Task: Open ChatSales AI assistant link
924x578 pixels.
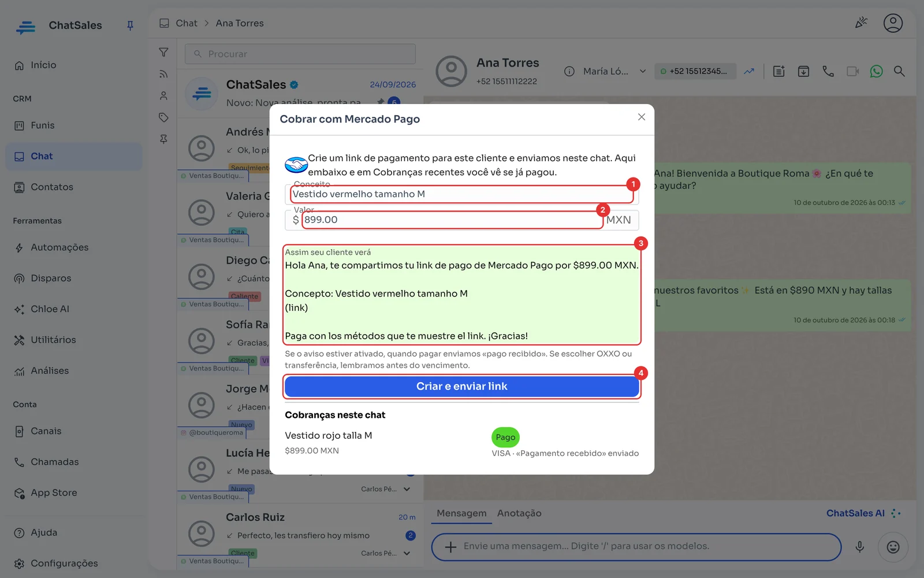Action: coord(863,513)
